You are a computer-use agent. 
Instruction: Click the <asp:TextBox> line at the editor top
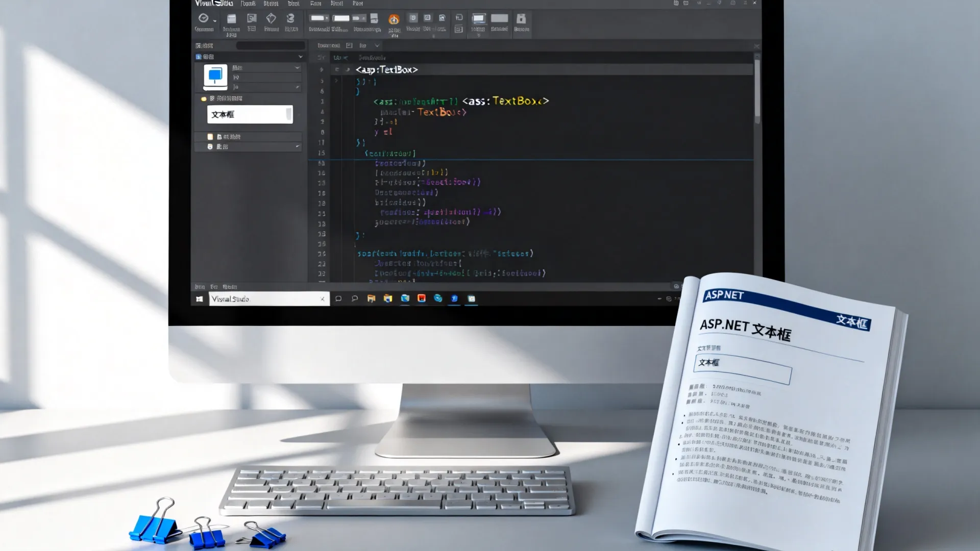386,70
